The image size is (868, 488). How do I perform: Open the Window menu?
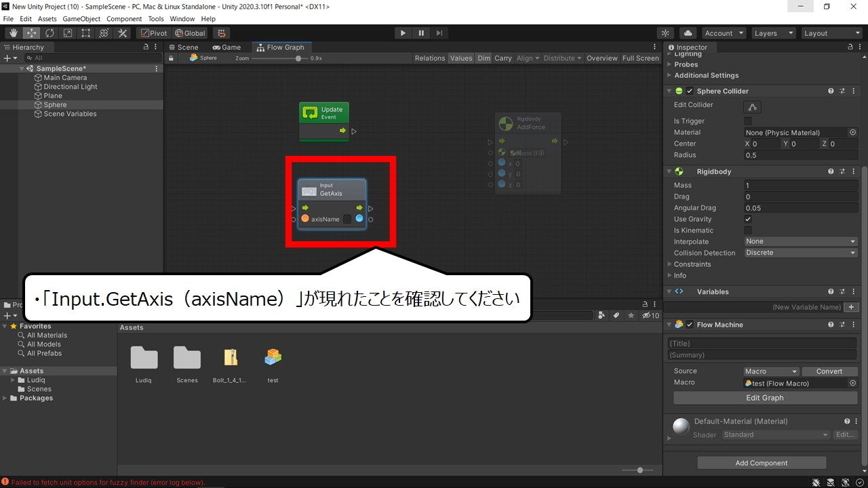(182, 19)
